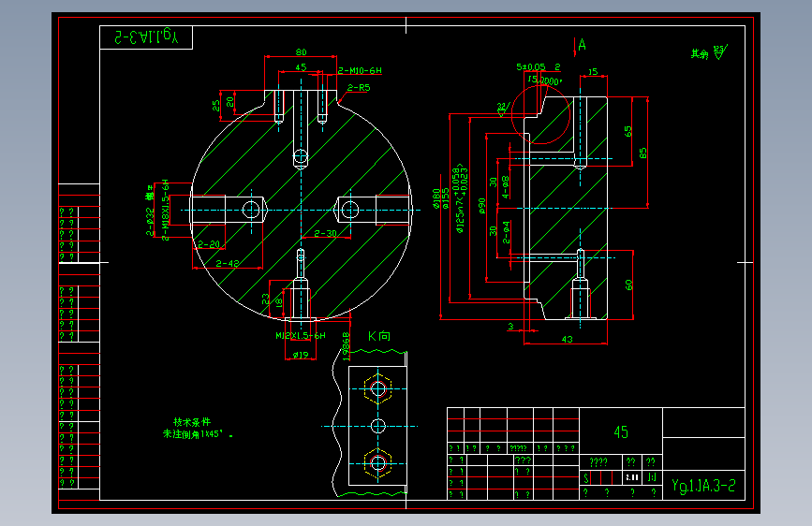Image resolution: width=812 pixels, height=526 pixels.
Task: Click the Ø19 diameter dimension
Action: tap(301, 355)
